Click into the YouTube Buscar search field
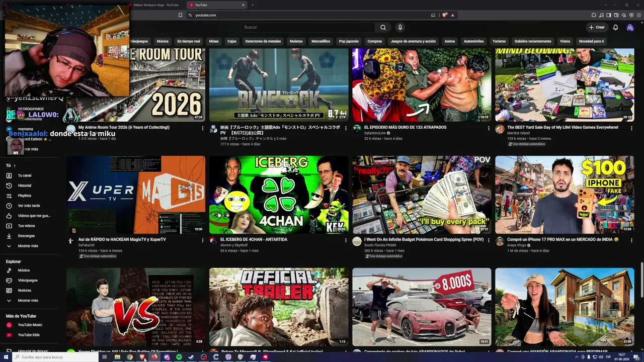The image size is (644, 362). [x=308, y=27]
